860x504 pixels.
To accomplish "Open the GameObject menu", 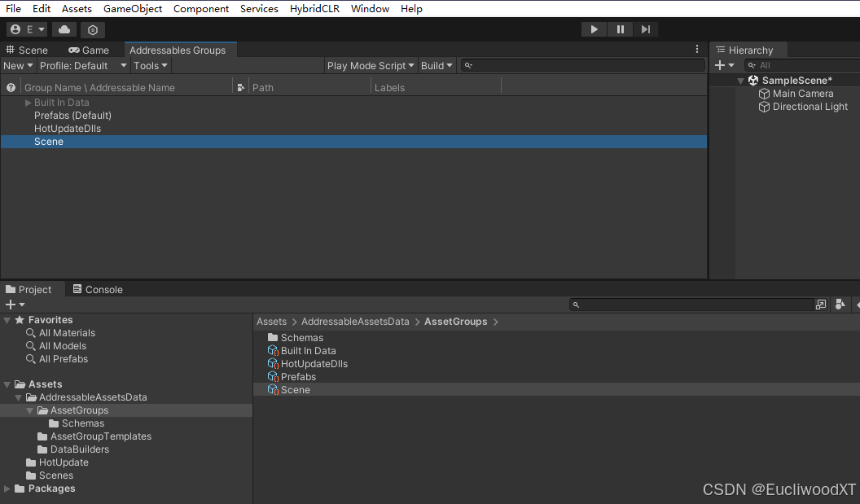I will coord(132,8).
